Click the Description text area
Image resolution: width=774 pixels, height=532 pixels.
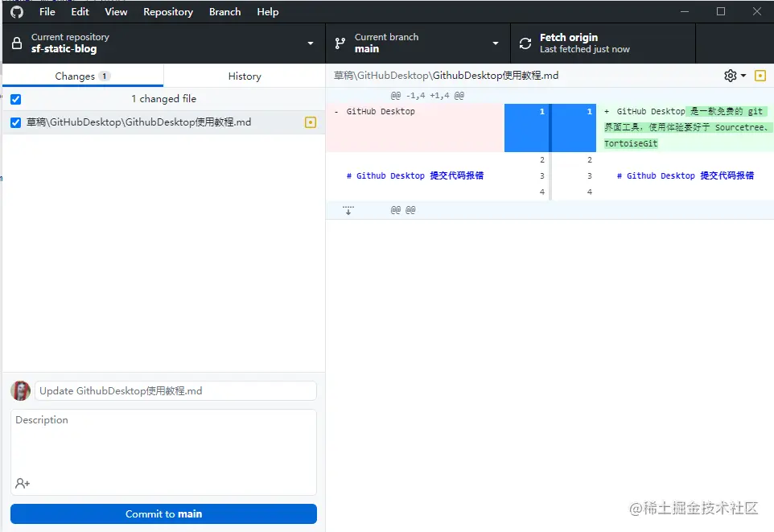coord(163,452)
